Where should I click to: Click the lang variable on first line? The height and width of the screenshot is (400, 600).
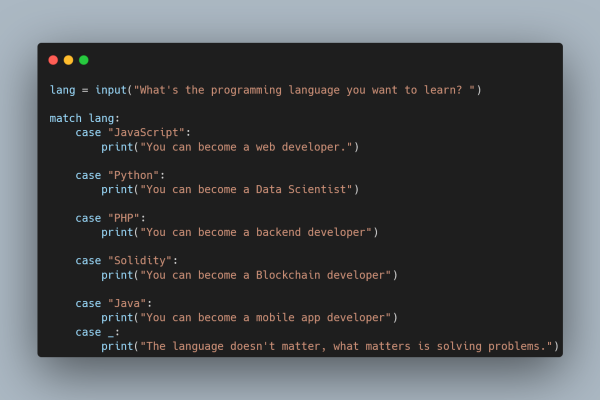(x=62, y=90)
